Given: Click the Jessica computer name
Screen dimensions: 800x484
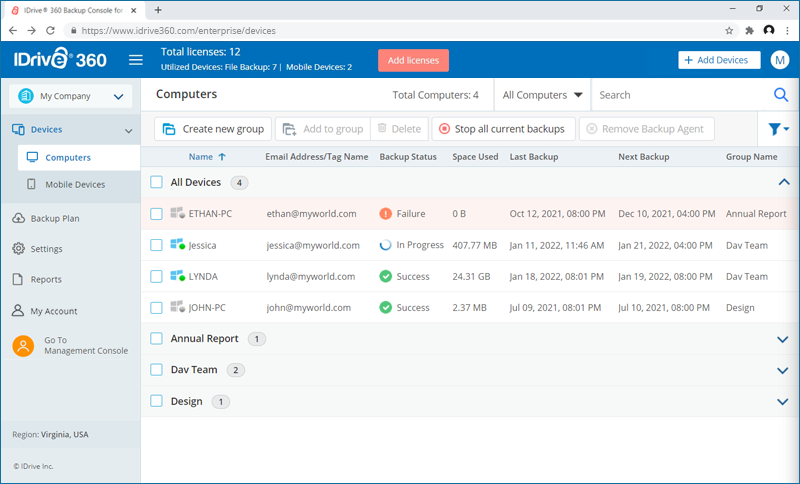Looking at the screenshot, I should pyautogui.click(x=203, y=245).
